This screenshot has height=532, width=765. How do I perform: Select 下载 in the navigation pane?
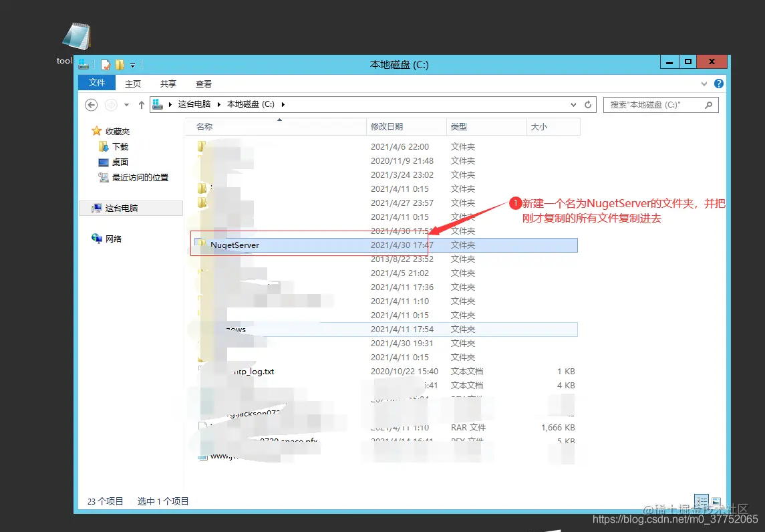coord(120,146)
